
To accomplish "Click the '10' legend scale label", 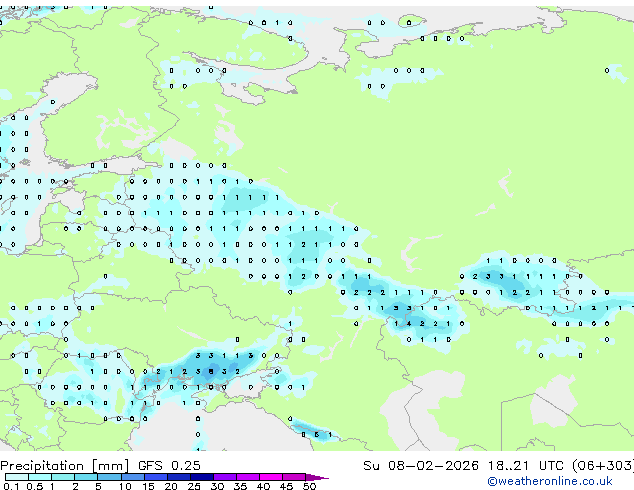I will coord(125,486).
